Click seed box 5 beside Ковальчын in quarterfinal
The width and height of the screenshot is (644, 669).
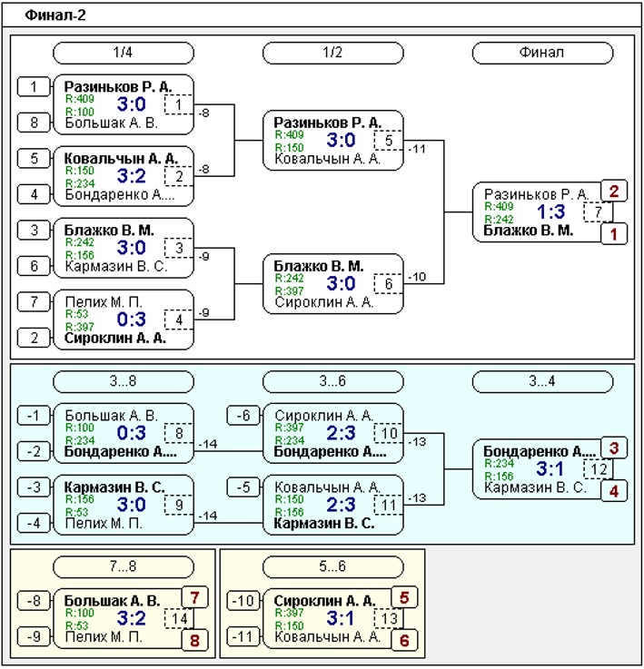pos(34,159)
